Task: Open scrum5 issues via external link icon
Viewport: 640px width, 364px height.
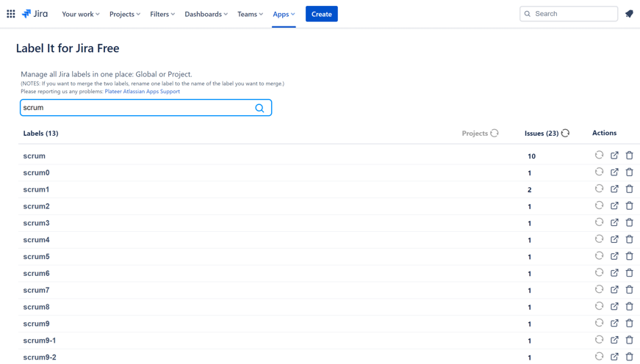Action: coord(614,256)
